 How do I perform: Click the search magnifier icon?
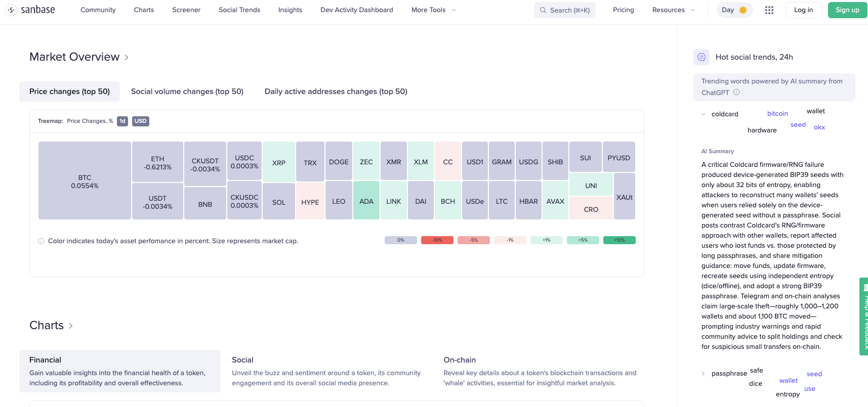(543, 10)
